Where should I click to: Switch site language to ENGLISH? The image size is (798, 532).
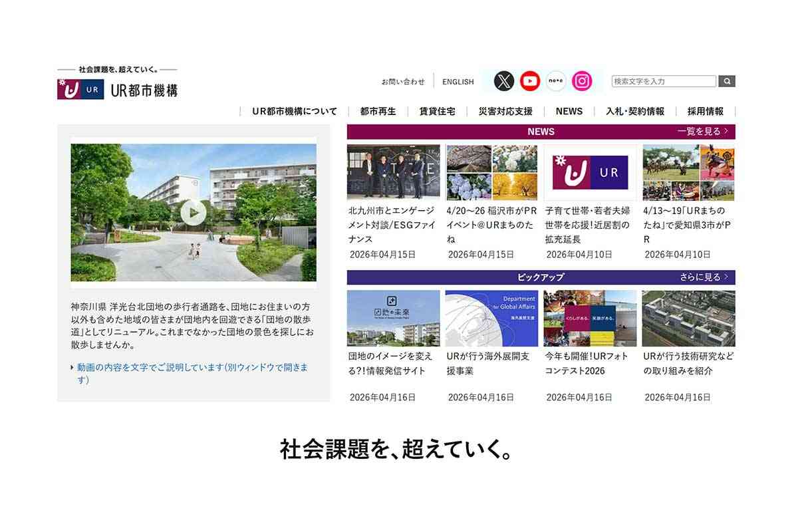[458, 81]
